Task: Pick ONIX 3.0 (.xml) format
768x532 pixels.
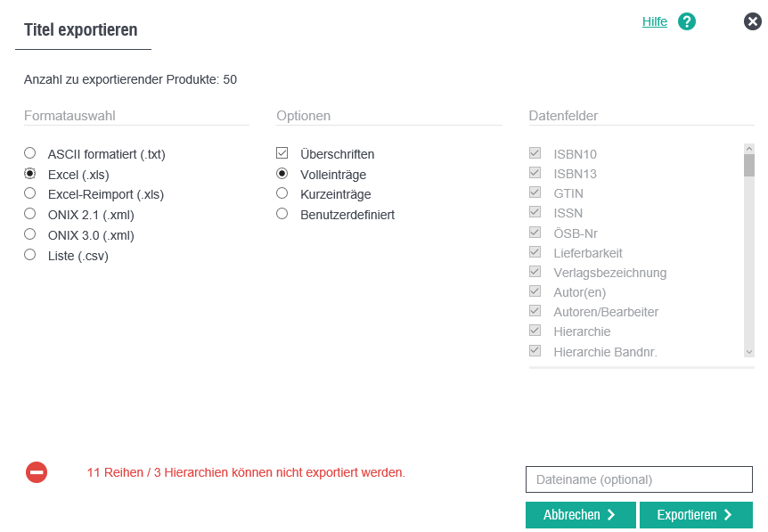Action: [x=30, y=234]
